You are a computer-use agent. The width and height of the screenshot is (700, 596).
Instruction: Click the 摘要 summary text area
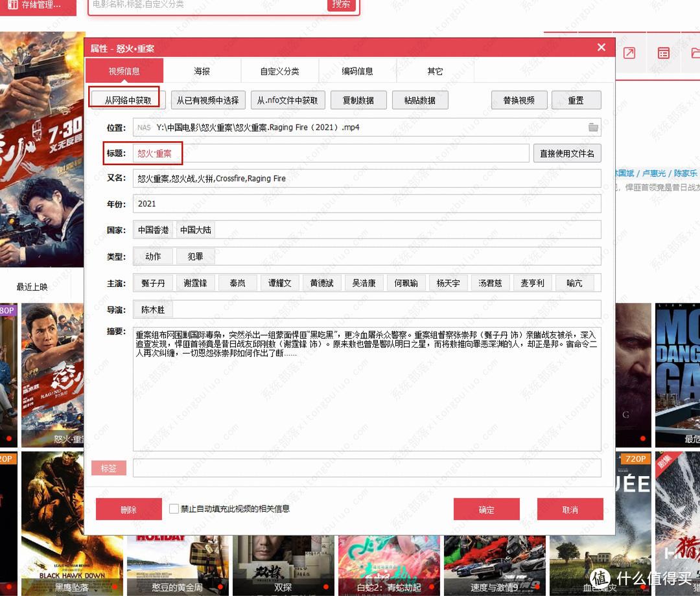(367, 389)
